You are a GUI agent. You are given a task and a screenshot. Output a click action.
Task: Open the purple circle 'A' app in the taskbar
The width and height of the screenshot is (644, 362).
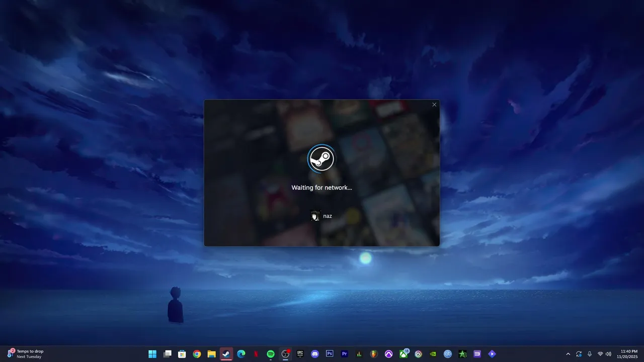click(x=388, y=354)
